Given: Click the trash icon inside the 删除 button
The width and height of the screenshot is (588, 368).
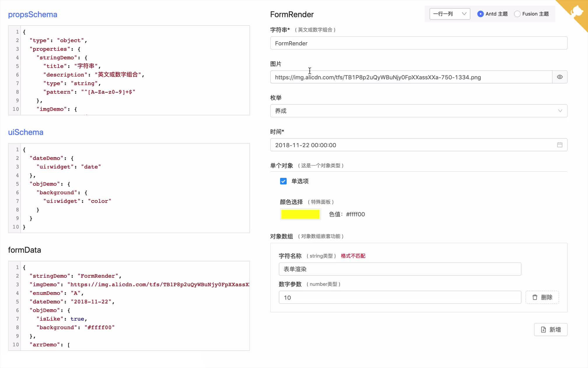Looking at the screenshot, I should 535,297.
